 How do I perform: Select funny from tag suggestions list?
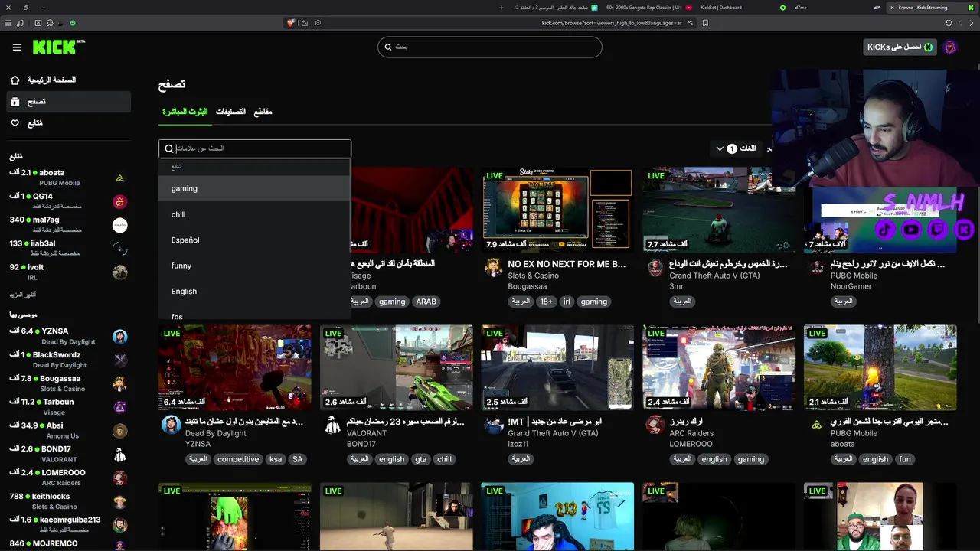254,266
